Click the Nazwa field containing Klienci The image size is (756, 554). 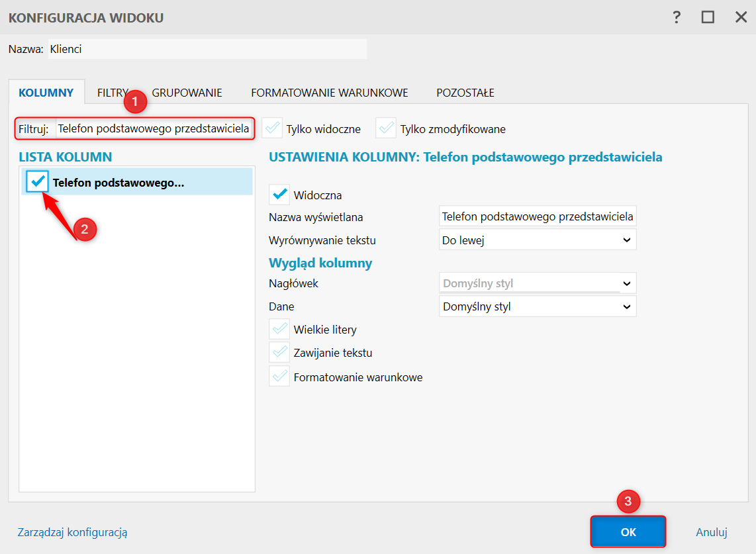pyautogui.click(x=207, y=49)
